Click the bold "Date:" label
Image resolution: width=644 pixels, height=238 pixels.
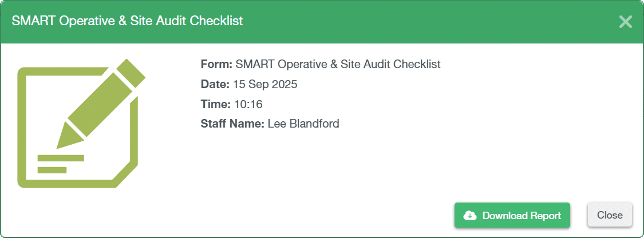pyautogui.click(x=215, y=85)
